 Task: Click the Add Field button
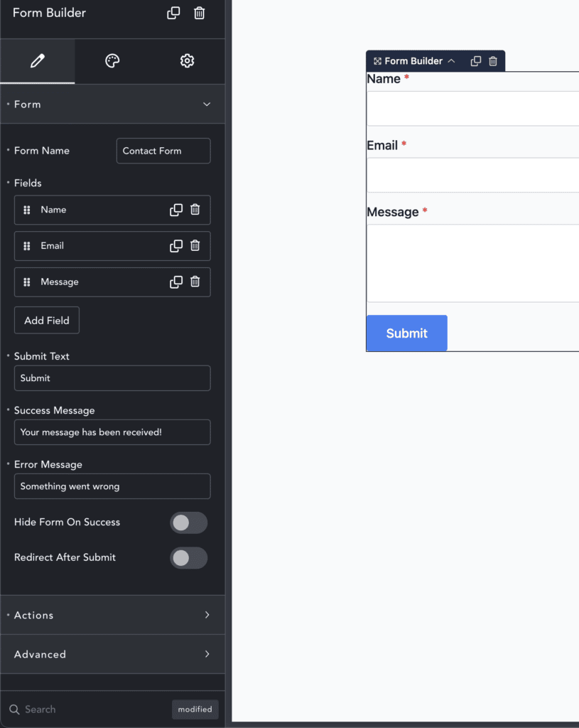tap(47, 321)
